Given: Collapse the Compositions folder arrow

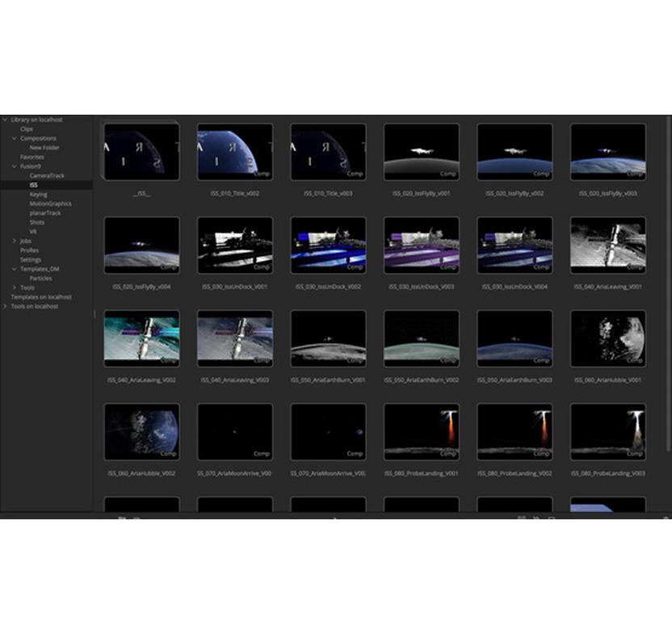Looking at the screenshot, I should pyautogui.click(x=15, y=138).
